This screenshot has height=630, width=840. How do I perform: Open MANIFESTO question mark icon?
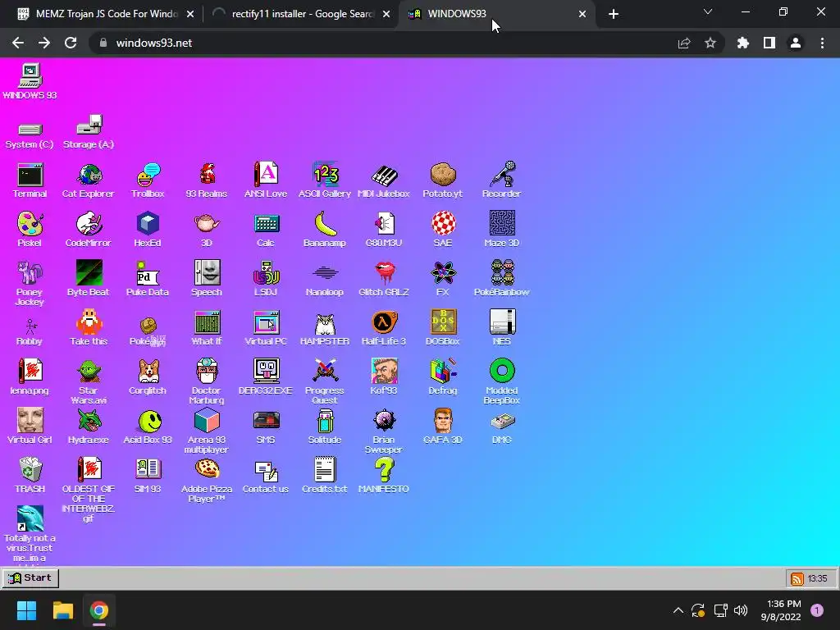pos(384,476)
